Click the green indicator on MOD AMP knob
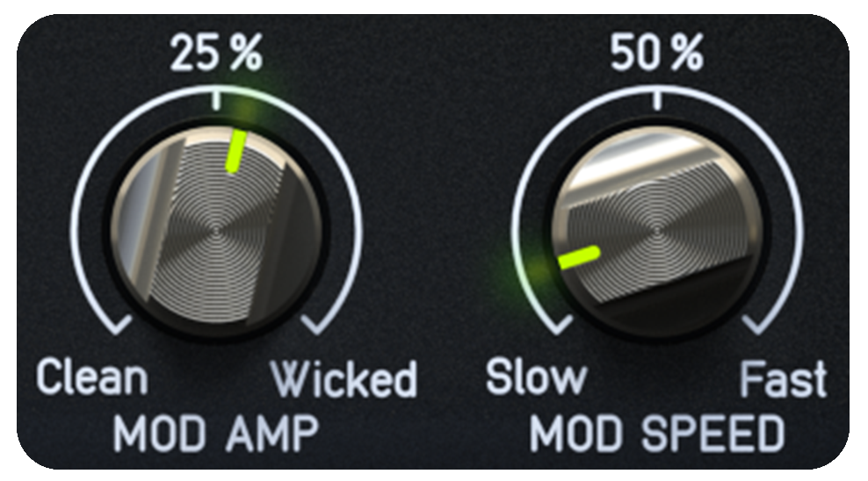Image resolution: width=868 pixels, height=481 pixels. [235, 152]
